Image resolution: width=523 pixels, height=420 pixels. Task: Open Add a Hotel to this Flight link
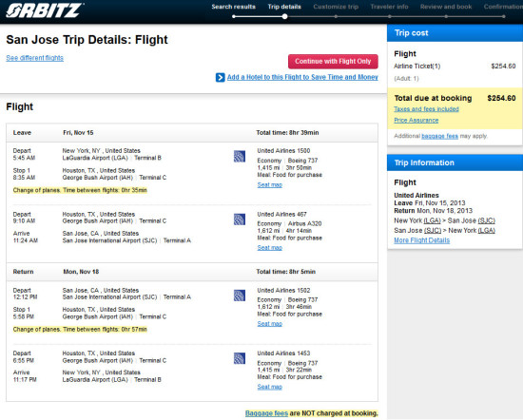click(302, 77)
